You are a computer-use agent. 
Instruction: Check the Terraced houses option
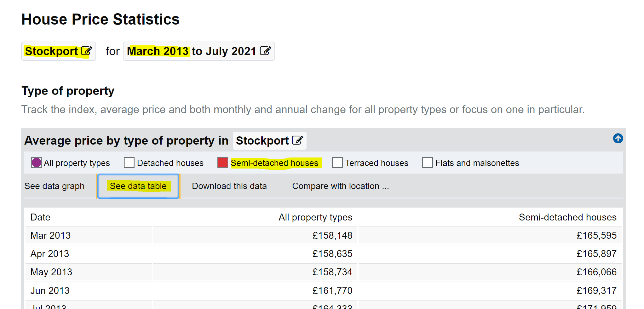point(337,163)
